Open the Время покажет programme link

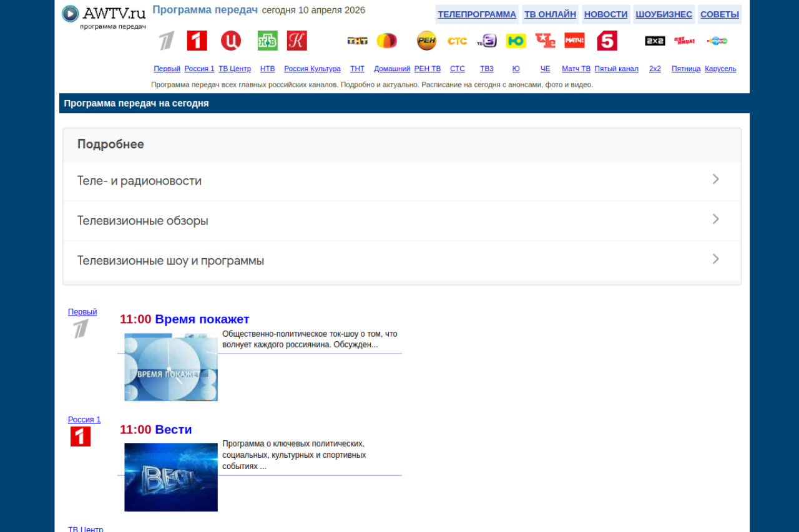tap(202, 319)
